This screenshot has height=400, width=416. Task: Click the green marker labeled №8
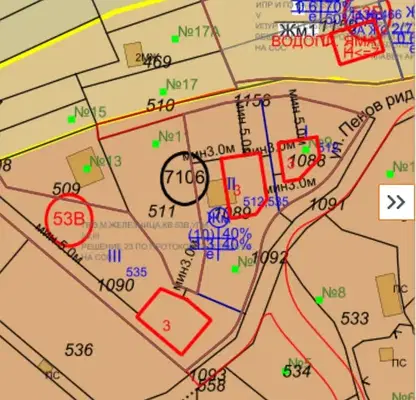[319, 300]
